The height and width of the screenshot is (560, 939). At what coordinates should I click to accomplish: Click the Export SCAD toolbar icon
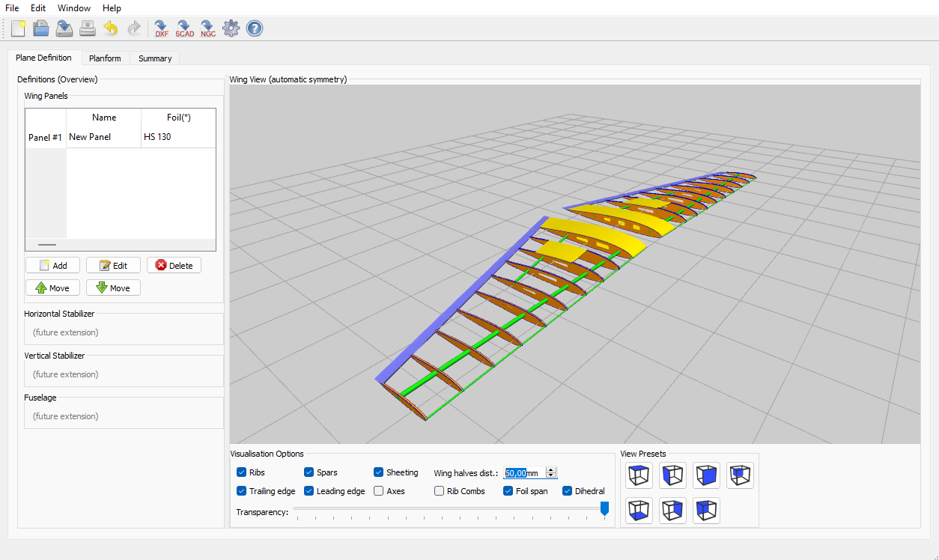point(184,28)
